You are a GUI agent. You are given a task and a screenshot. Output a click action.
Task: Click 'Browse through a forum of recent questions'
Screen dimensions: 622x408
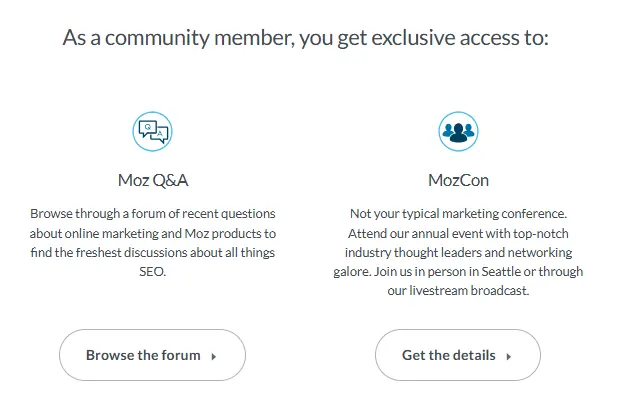pyautogui.click(x=152, y=214)
